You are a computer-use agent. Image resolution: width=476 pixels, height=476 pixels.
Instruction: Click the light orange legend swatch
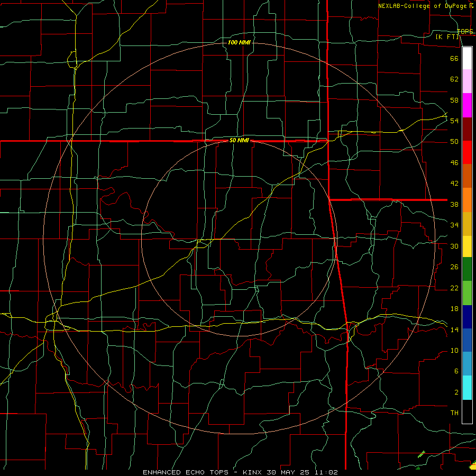(467, 200)
